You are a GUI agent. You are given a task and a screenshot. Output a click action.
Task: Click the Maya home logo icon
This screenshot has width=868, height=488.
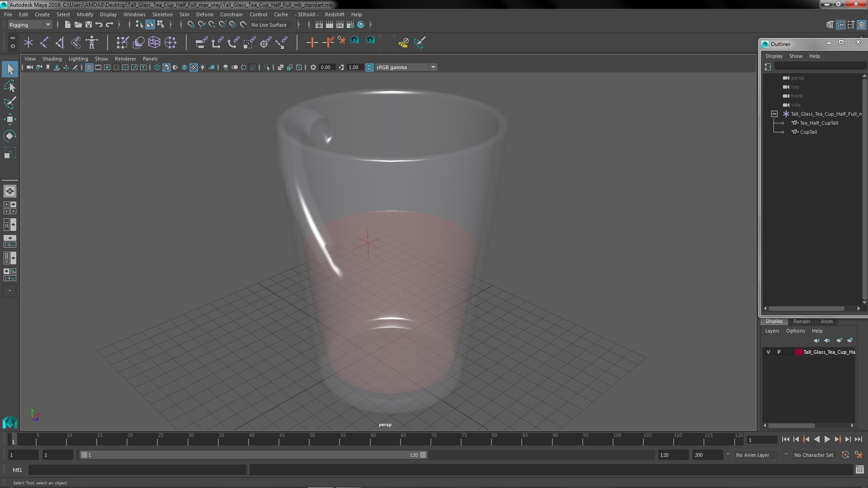pos(10,422)
